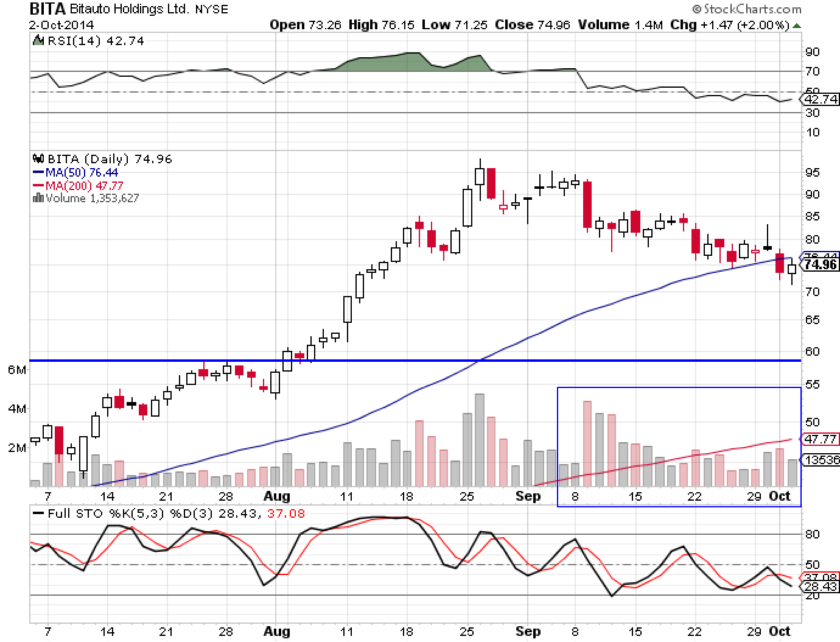The width and height of the screenshot is (840, 642).
Task: Click the BITA (Daily) 74.96 legend text
Action: click(110, 159)
